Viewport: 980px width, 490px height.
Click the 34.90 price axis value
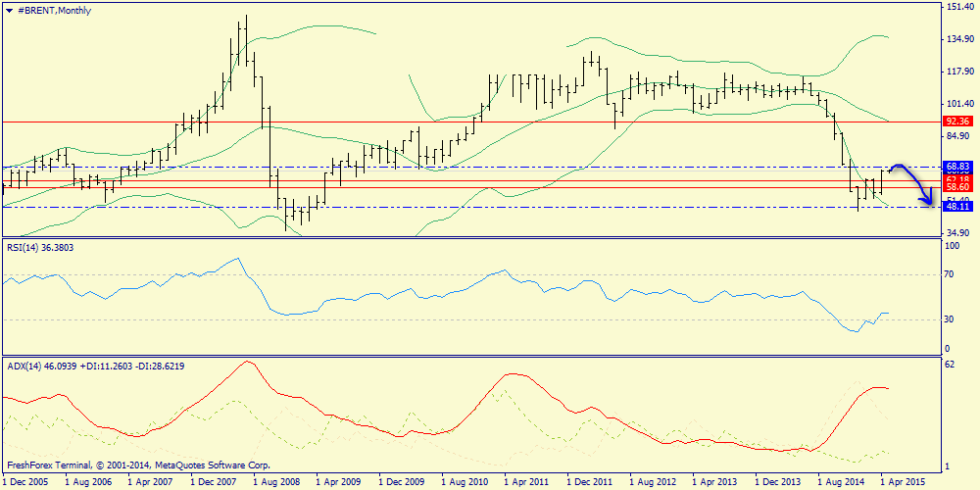955,232
